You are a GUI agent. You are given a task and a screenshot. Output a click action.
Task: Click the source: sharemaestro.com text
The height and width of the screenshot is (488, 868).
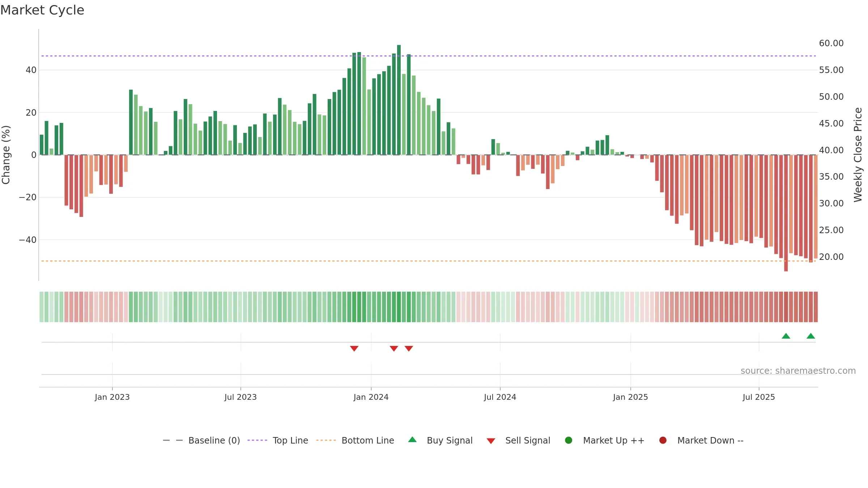[798, 371]
